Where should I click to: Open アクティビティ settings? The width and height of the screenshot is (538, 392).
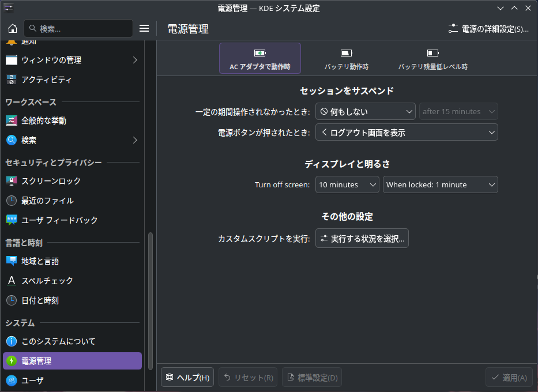point(73,80)
